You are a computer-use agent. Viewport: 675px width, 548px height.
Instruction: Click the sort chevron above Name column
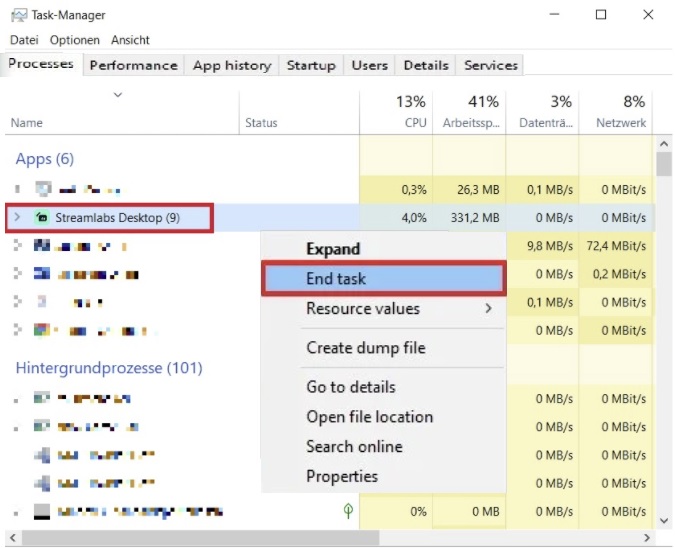[x=118, y=96]
